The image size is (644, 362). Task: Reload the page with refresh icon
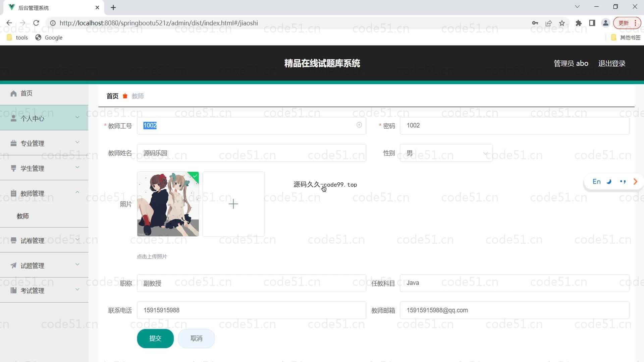pyautogui.click(x=36, y=23)
